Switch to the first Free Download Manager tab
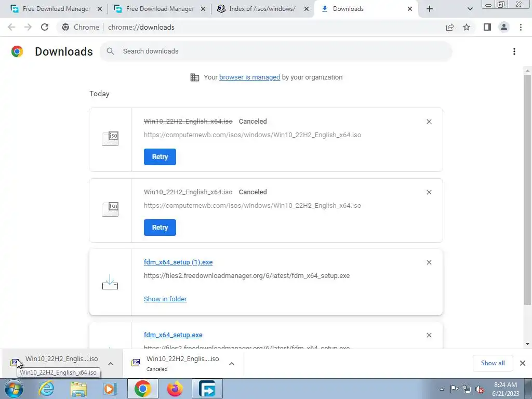The image size is (532, 399). point(56,9)
